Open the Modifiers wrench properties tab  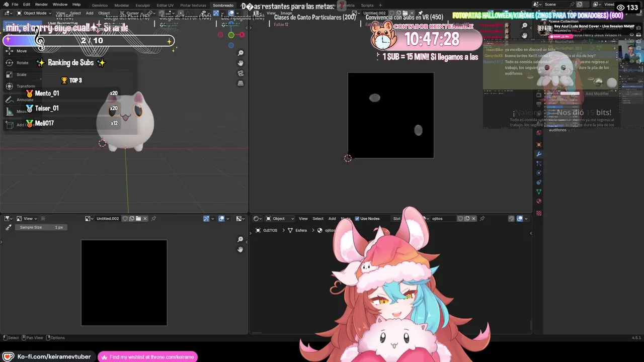coord(539,154)
